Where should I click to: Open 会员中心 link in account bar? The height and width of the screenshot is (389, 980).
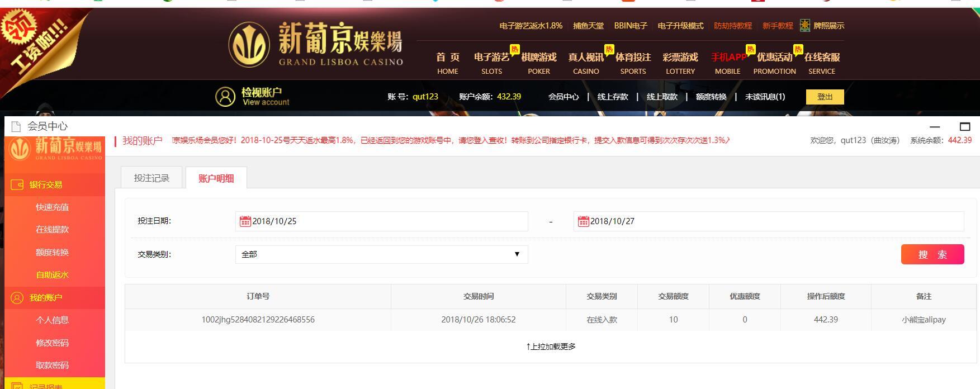(564, 97)
